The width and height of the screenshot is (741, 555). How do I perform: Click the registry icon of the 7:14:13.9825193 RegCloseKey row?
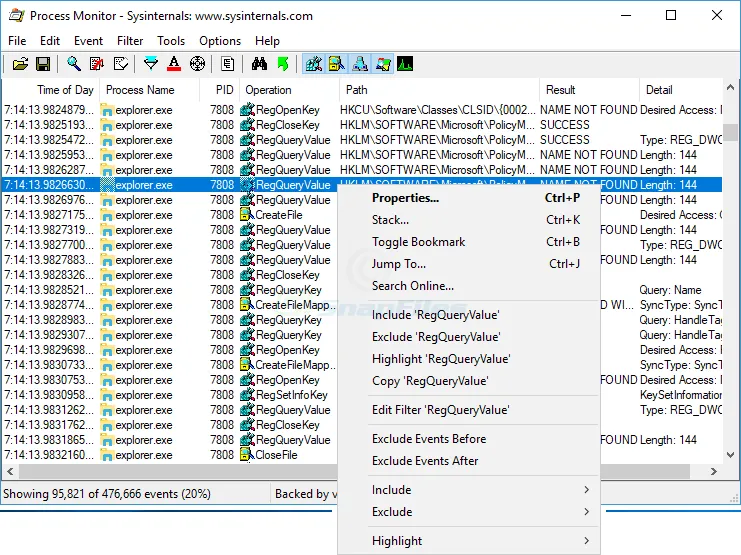(x=247, y=125)
